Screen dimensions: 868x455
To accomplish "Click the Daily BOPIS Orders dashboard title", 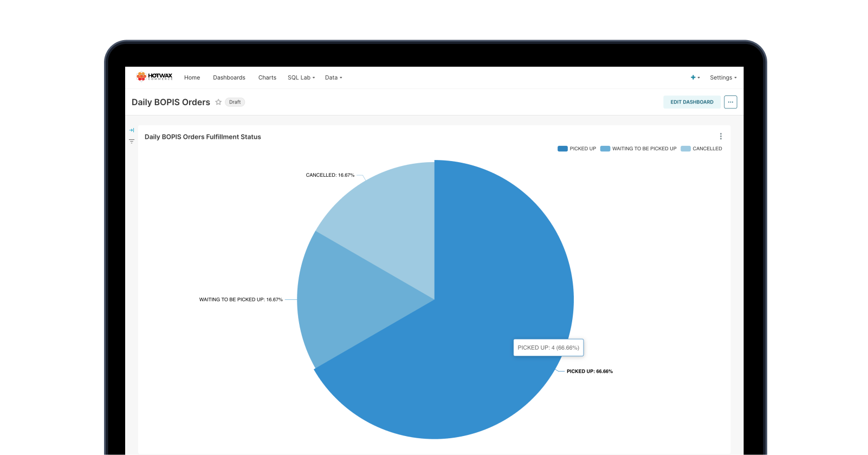I will (x=171, y=102).
